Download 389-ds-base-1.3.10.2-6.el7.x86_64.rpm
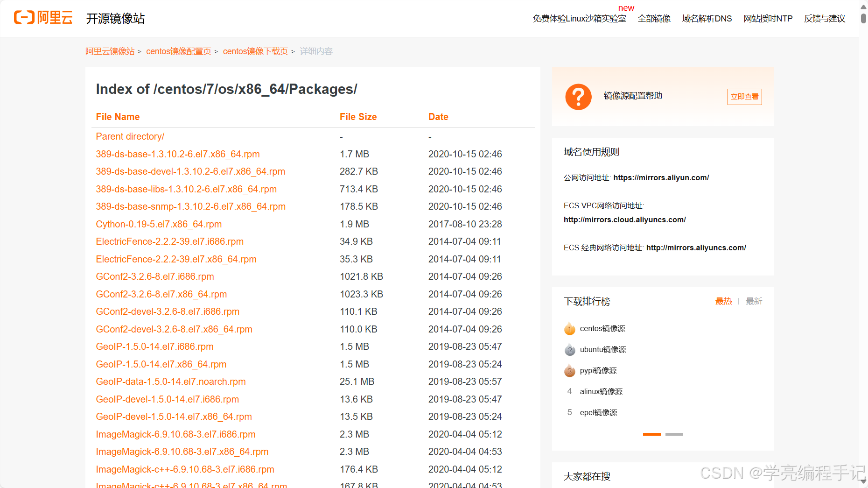The image size is (868, 488). pyautogui.click(x=178, y=154)
